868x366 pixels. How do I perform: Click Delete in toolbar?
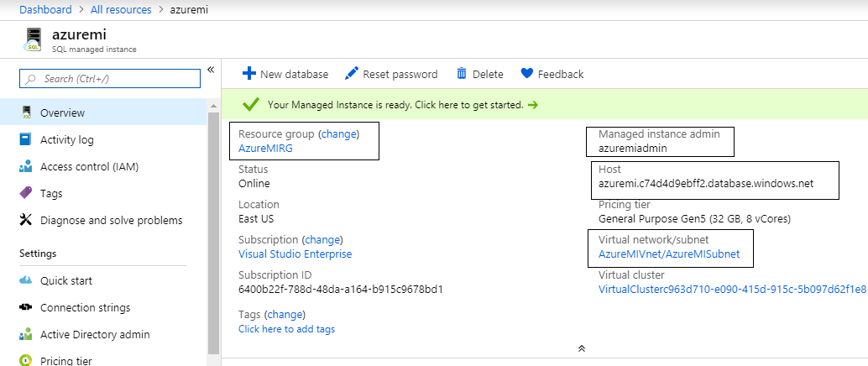click(479, 74)
